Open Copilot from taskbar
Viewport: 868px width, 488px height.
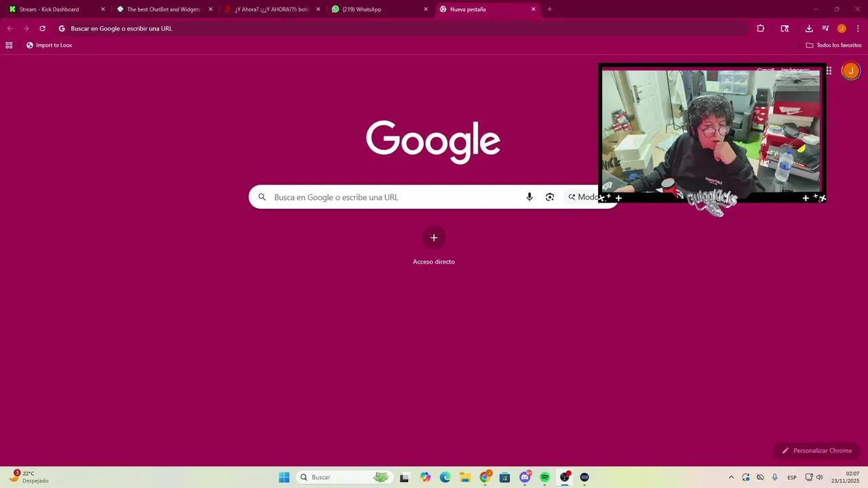425,477
